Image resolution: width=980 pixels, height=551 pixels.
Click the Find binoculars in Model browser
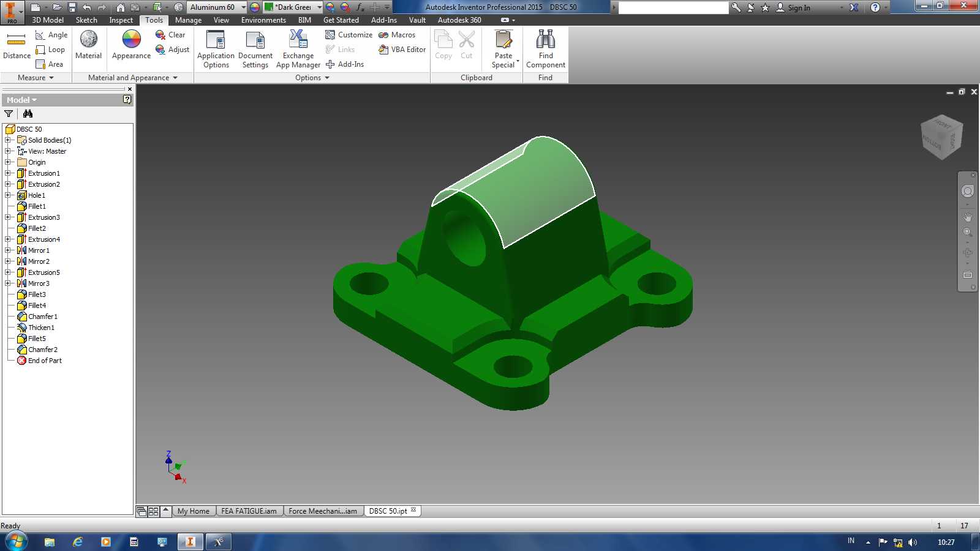coord(28,113)
